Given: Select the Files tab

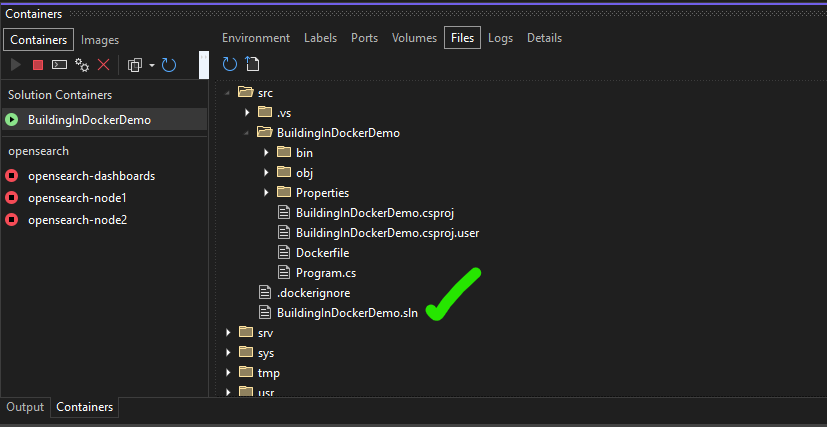Looking at the screenshot, I should pos(463,37).
